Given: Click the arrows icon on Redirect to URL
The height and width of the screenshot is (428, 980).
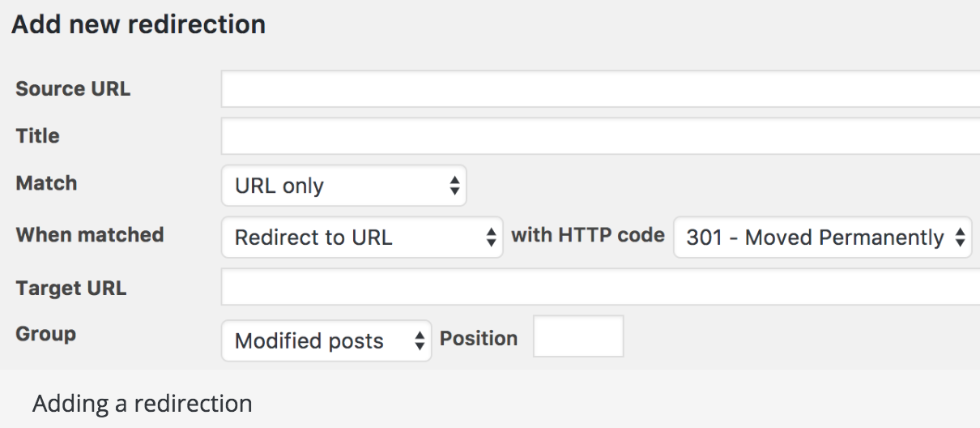Looking at the screenshot, I should pyautogui.click(x=490, y=238).
